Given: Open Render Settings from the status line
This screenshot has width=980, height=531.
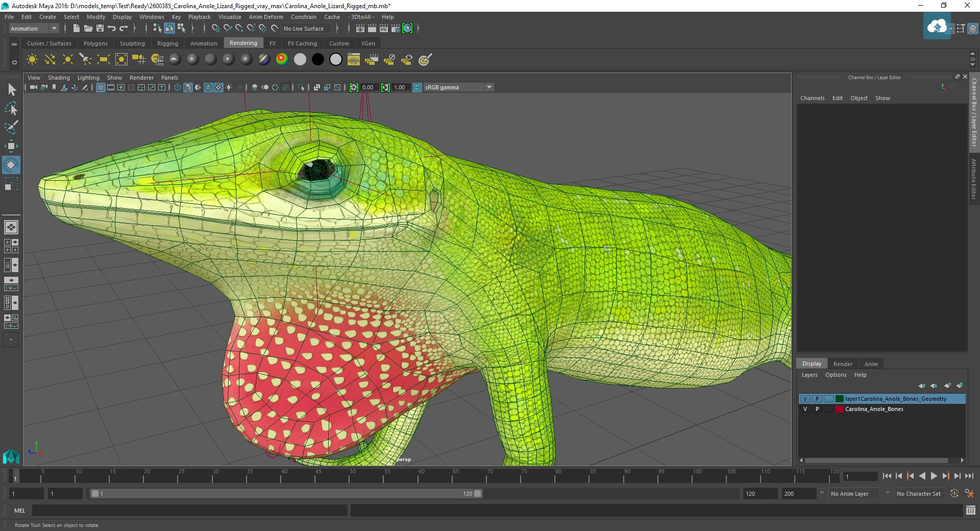Looking at the screenshot, I should [396, 29].
